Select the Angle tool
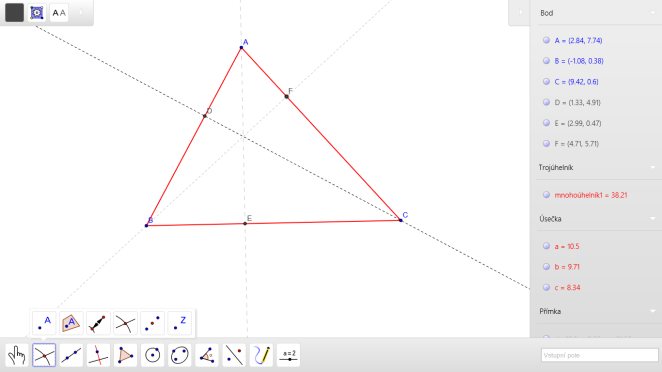The height and width of the screenshot is (372, 662). pyautogui.click(x=207, y=355)
